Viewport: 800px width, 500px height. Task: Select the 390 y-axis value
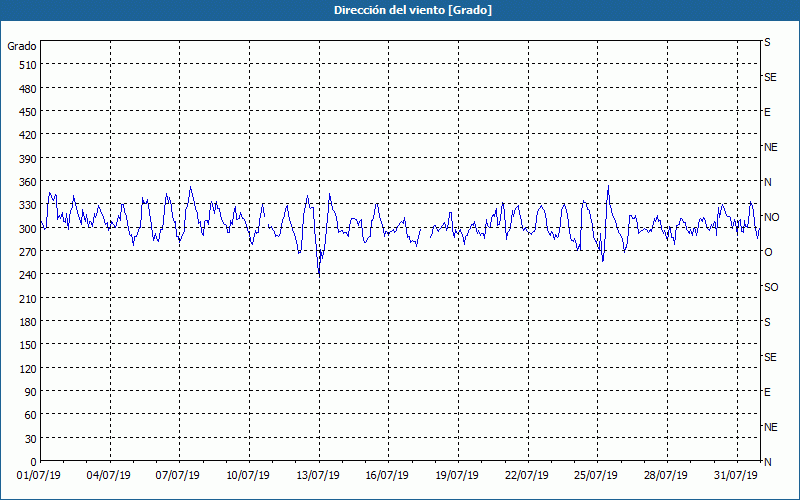tap(28, 159)
